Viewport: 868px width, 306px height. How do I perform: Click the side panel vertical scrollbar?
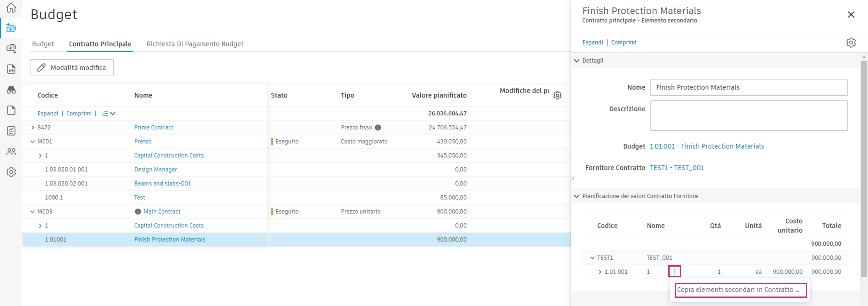(x=863, y=168)
